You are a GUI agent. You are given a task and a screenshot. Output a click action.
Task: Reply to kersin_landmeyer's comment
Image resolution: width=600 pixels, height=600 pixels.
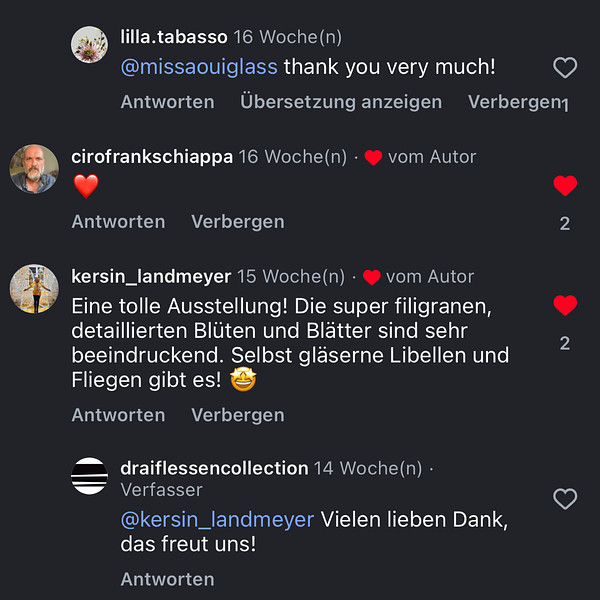pos(118,414)
